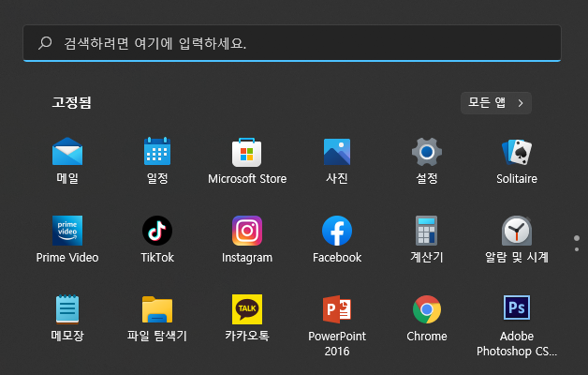Launch TikTok from pinned apps
Viewport: 588px width, 375px height.
coord(157,239)
